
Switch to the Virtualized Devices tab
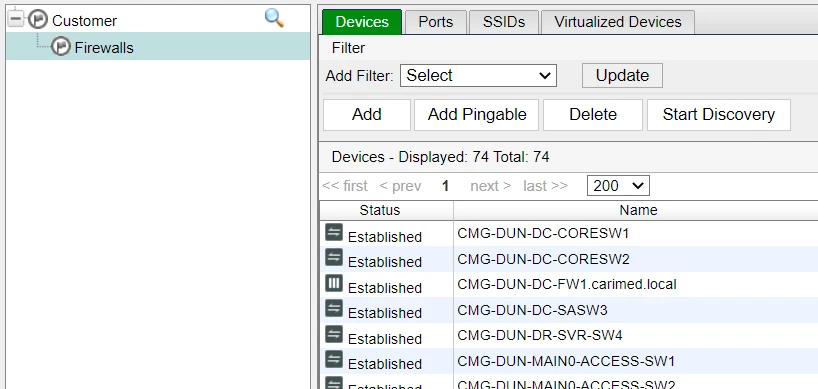point(618,22)
